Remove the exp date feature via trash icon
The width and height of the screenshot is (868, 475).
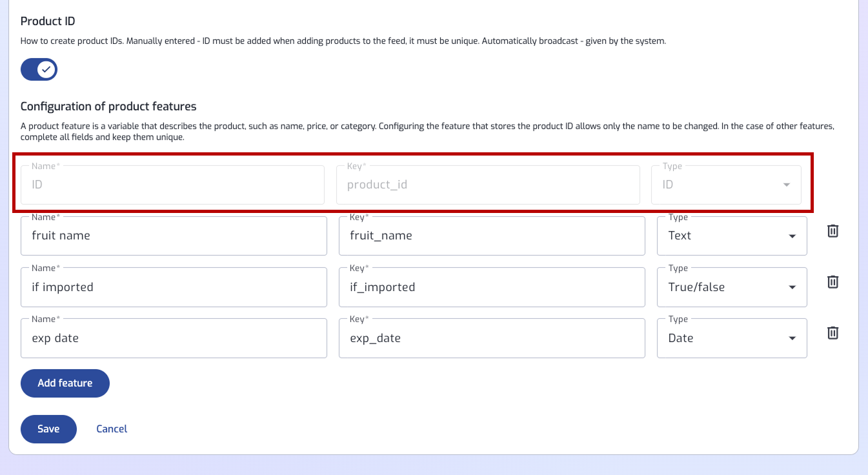pyautogui.click(x=833, y=332)
